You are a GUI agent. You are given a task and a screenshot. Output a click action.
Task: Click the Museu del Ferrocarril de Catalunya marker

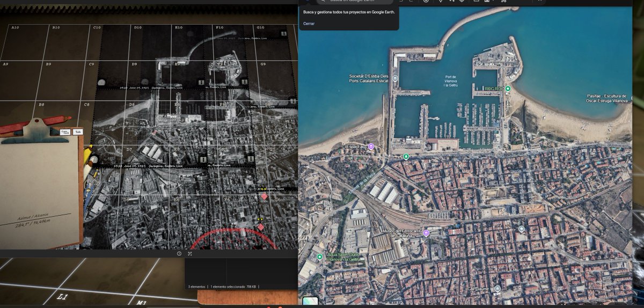[x=426, y=233]
